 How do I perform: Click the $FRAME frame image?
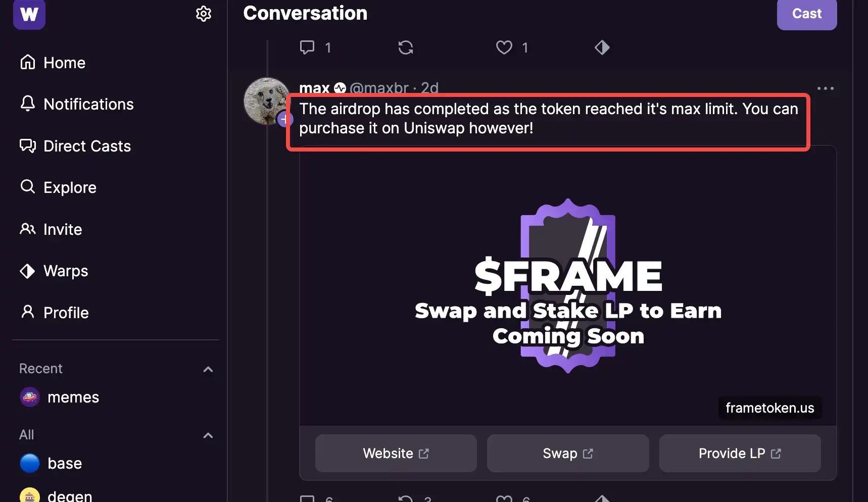click(567, 286)
